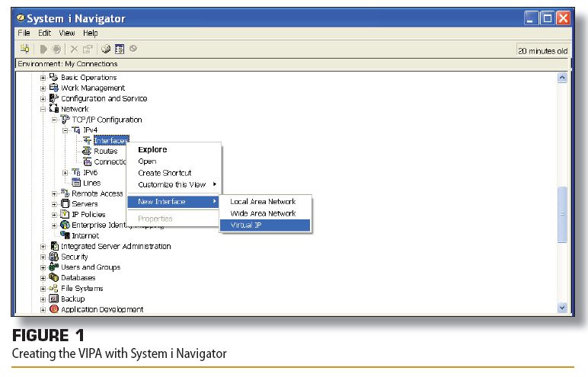This screenshot has height=377, width=588.
Task: Click the Lines node icon
Action: point(76,183)
